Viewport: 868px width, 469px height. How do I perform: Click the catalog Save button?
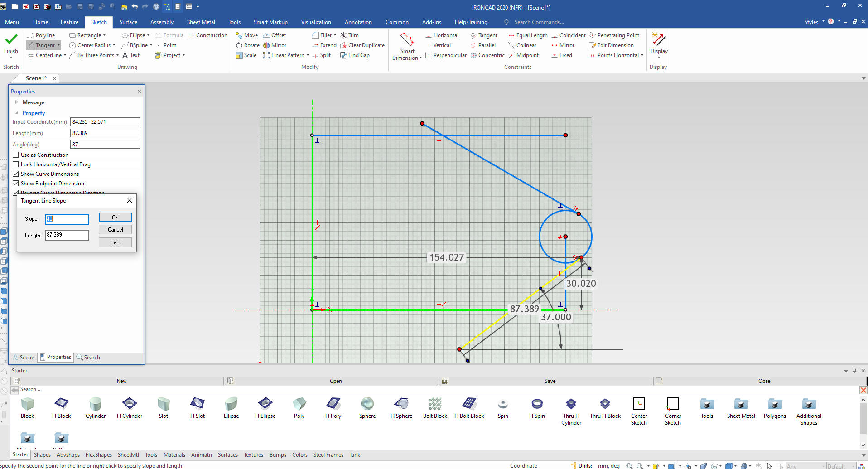point(546,381)
